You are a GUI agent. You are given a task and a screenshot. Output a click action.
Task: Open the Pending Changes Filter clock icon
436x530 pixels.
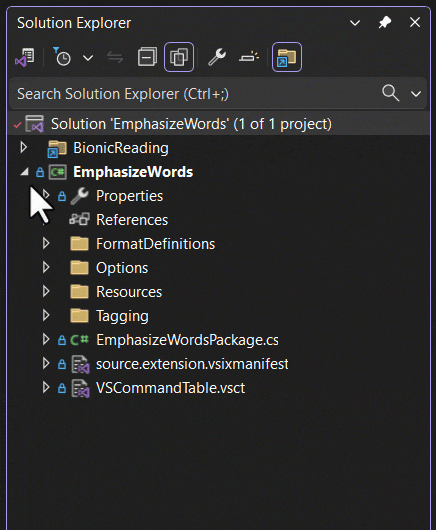[x=62, y=57]
